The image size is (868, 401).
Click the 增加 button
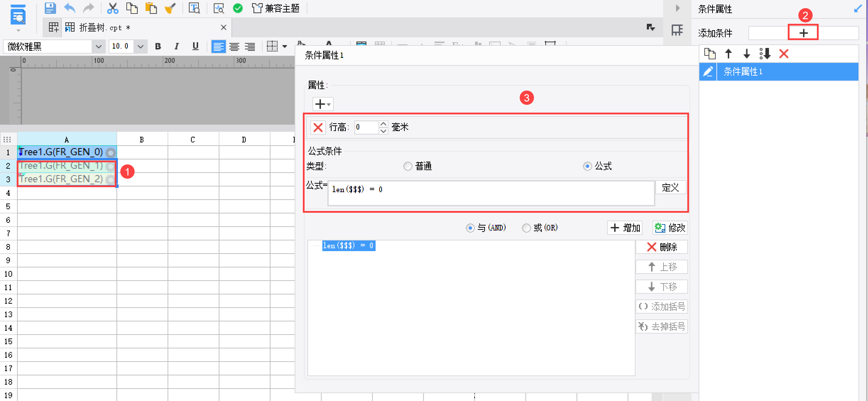626,228
